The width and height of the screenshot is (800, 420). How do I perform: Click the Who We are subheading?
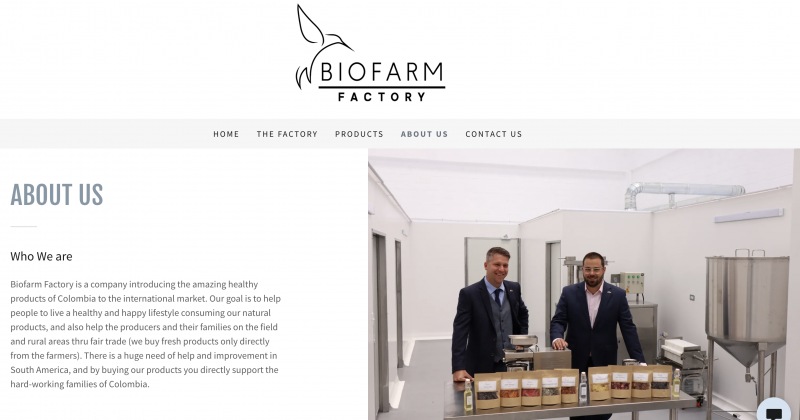(x=41, y=256)
